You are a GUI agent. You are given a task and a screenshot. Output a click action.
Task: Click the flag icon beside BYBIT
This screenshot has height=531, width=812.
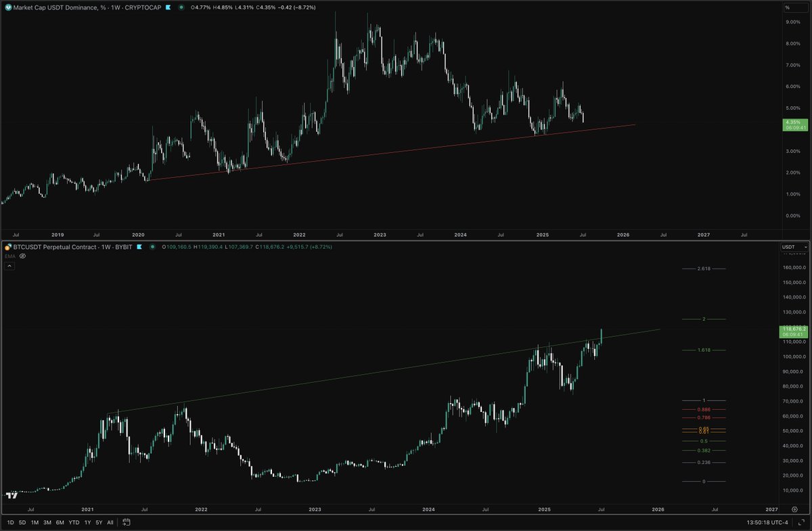click(x=140, y=247)
